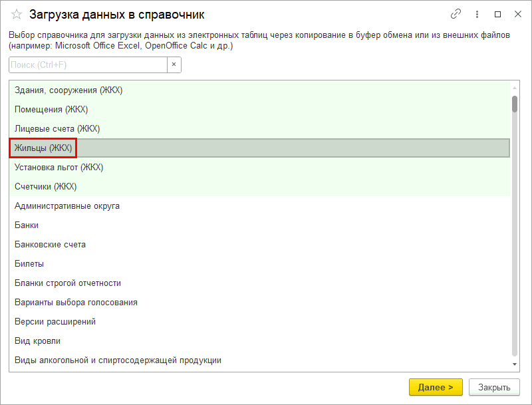Copy link to this form via chain icon
This screenshot has height=405, width=532.
(456, 14)
